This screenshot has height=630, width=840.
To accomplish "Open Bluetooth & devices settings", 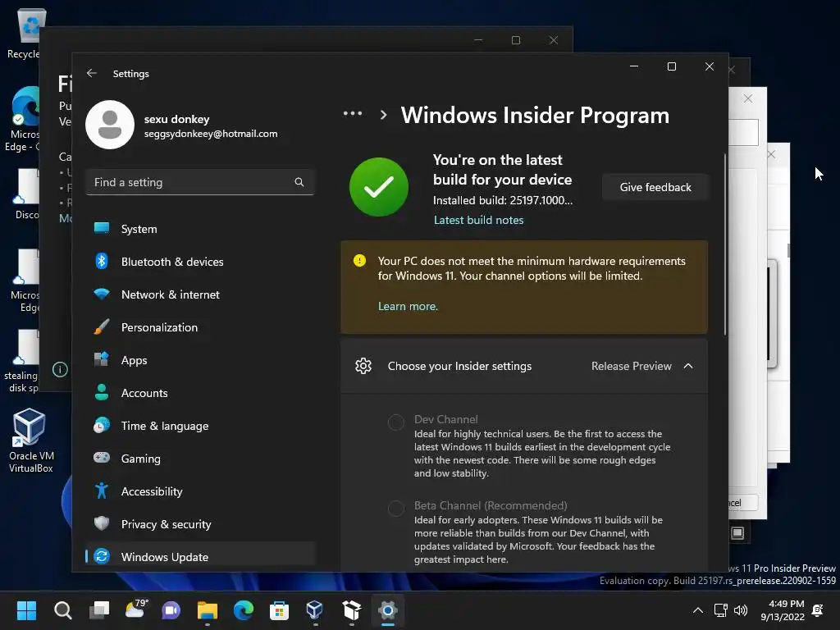I will (x=199, y=262).
